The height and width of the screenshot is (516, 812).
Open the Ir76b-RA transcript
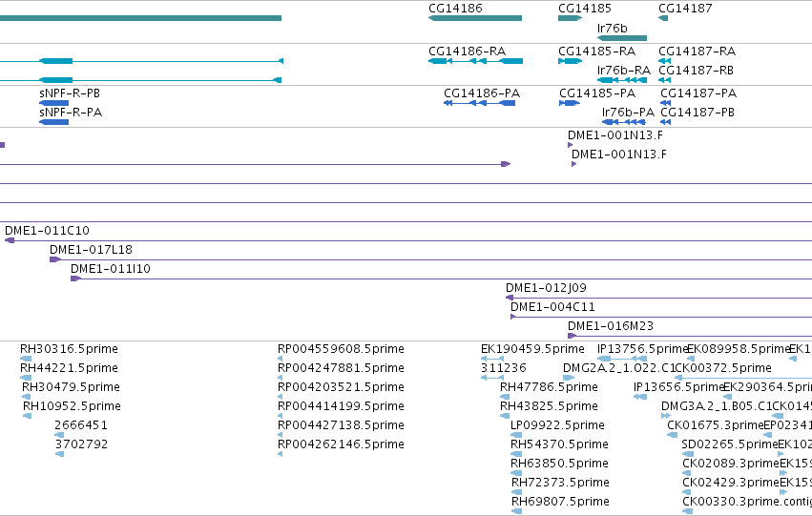pos(624,71)
